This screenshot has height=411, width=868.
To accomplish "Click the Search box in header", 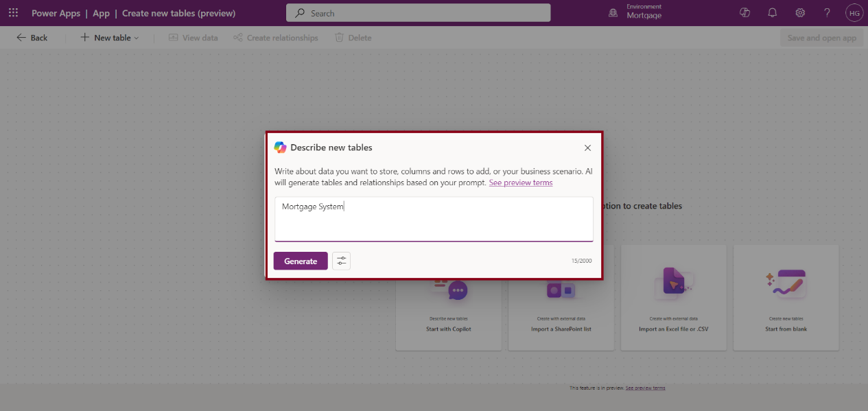I will (418, 13).
